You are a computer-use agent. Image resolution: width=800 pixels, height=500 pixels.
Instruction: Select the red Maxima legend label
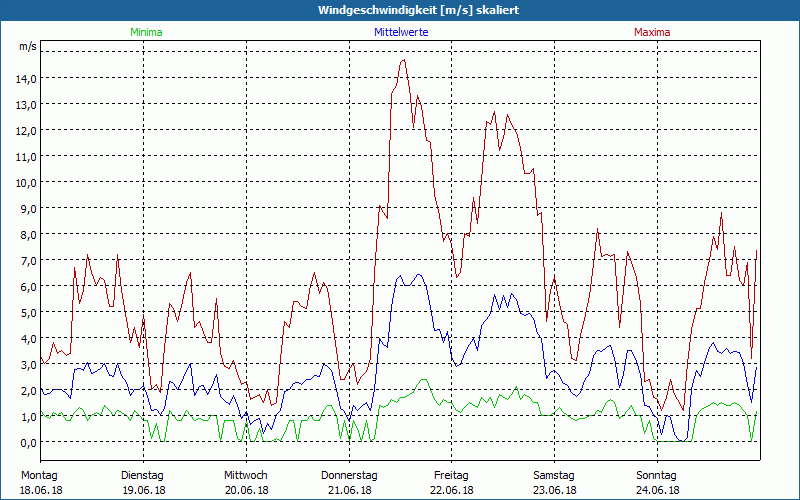[x=653, y=32]
